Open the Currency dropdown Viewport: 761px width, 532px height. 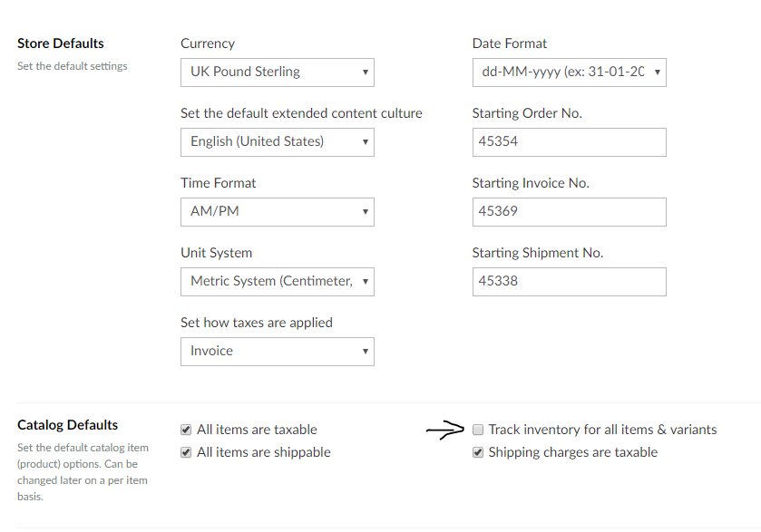278,73
